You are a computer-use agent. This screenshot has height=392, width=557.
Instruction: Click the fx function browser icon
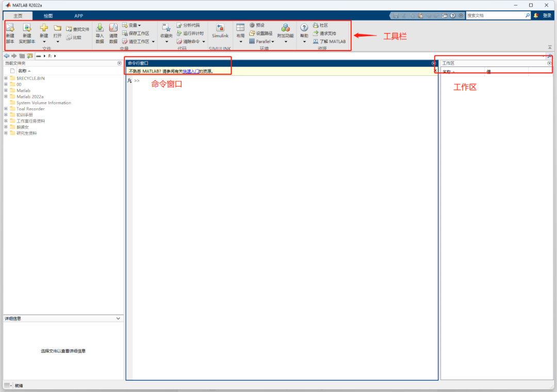point(129,80)
